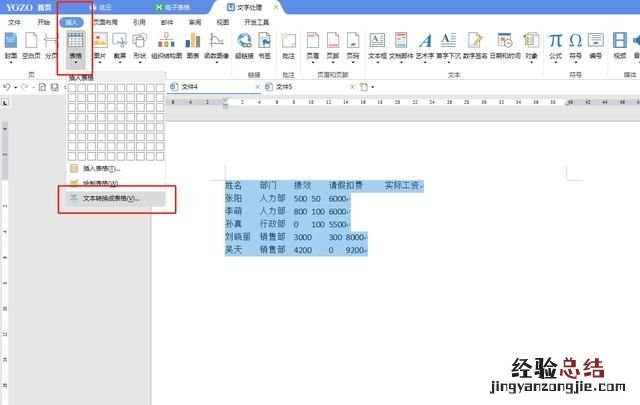Switch to the 开发工具 ribbon tab
Screen dimensions: 640x405
click(256, 22)
